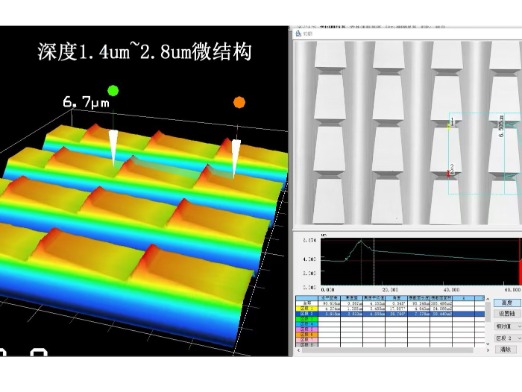This screenshot has width=522, height=392.
Task: Click the vertical cursor line in profile graph
Action: tap(374, 262)
